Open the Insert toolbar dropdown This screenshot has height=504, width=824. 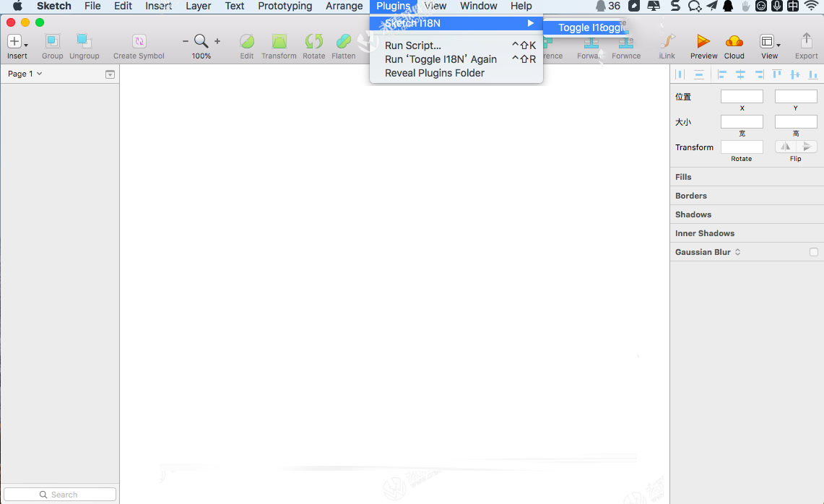pyautogui.click(x=17, y=41)
